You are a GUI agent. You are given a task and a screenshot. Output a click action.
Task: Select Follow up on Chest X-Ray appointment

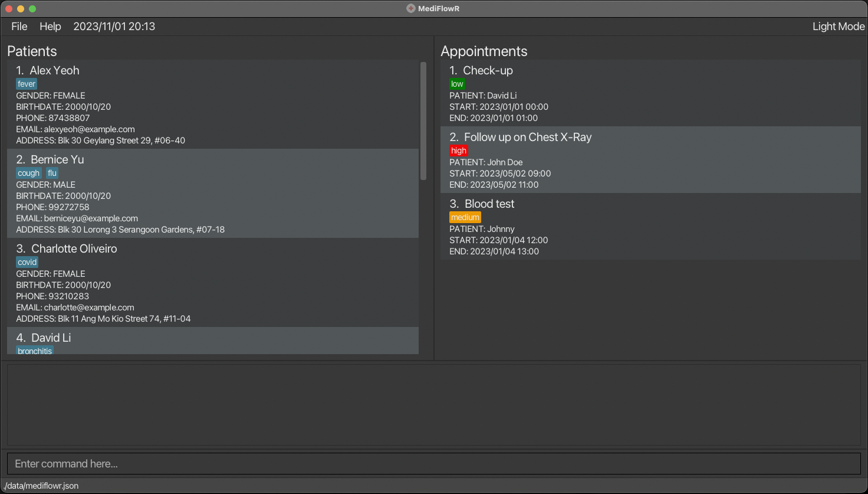coord(650,159)
